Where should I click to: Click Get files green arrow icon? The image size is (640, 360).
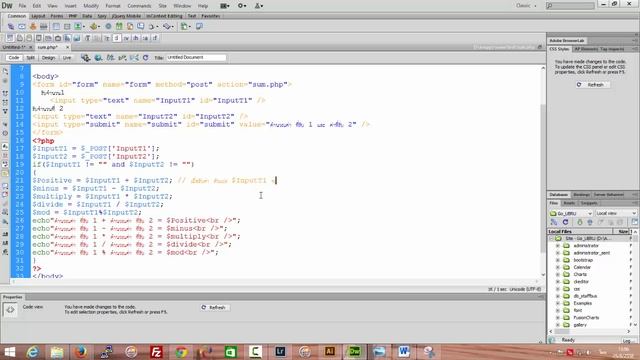[x=580, y=222]
